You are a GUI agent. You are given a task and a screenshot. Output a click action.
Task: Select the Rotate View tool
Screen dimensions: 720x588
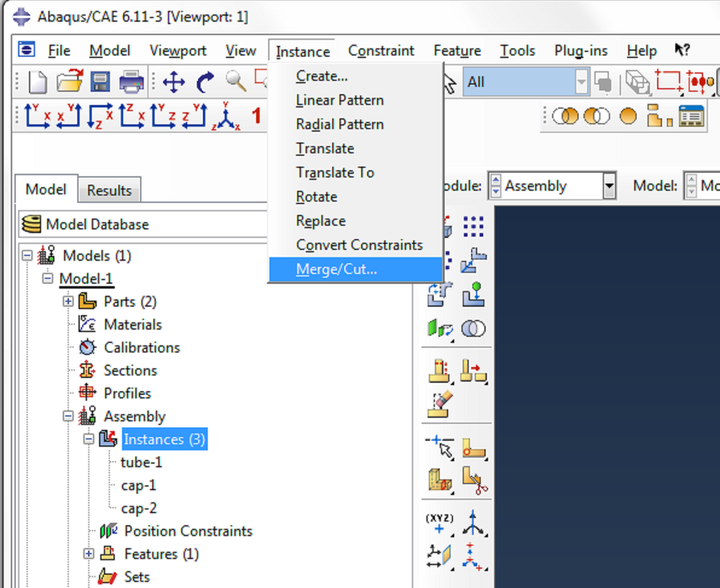point(205,83)
